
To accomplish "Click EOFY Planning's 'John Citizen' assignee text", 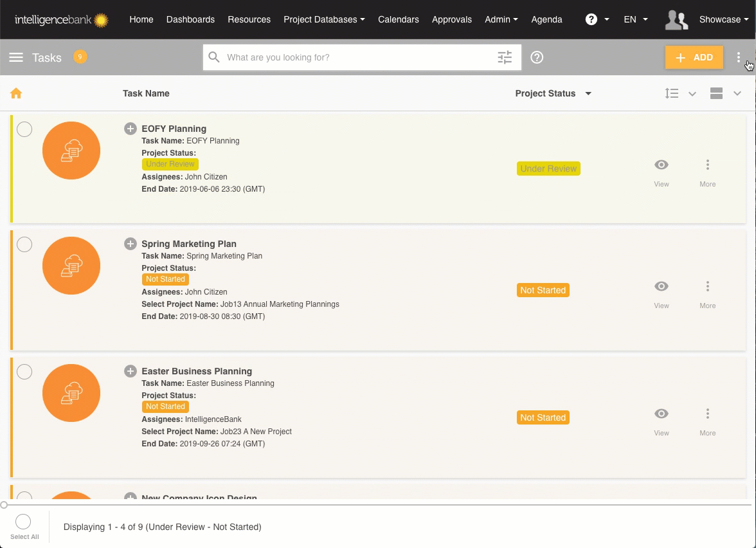I will [x=206, y=176].
